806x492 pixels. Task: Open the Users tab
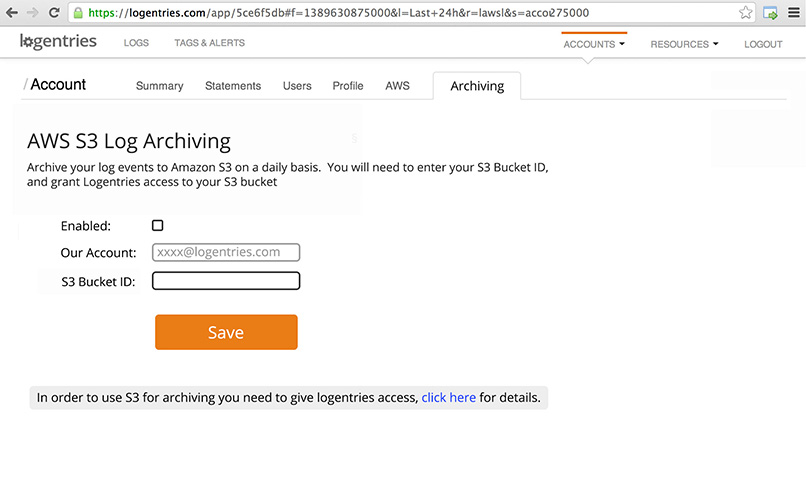coord(297,86)
